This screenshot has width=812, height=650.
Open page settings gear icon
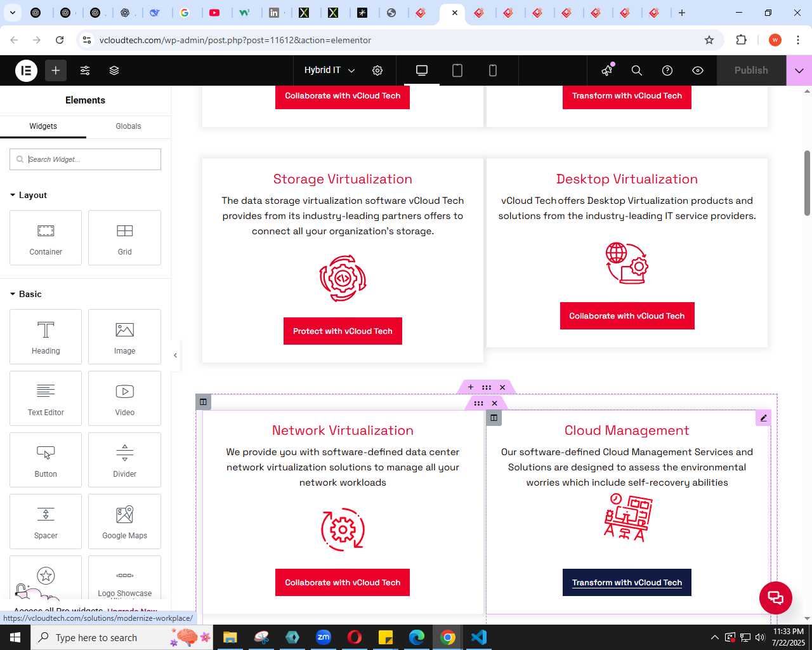(377, 70)
